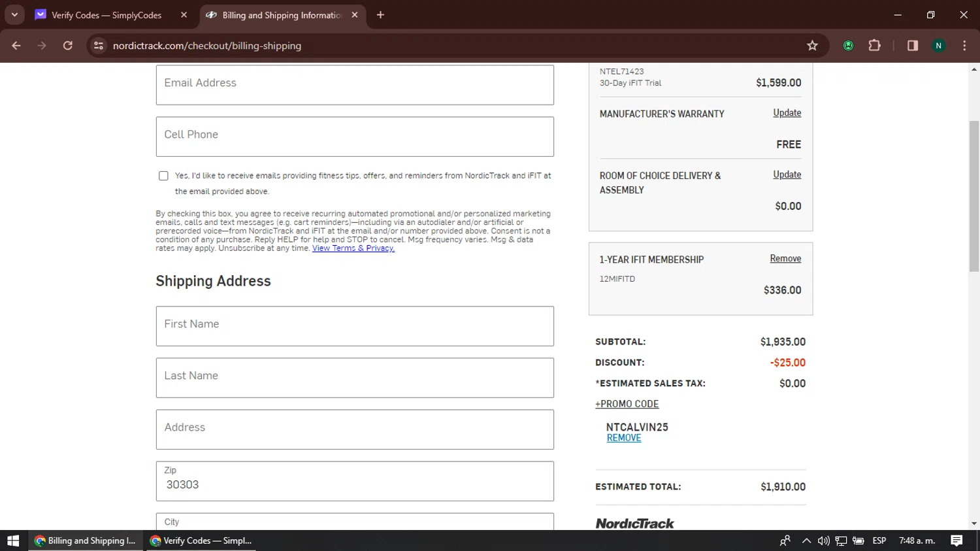Image resolution: width=980 pixels, height=551 pixels.
Task: Open a new browser tab
Action: (x=381, y=15)
